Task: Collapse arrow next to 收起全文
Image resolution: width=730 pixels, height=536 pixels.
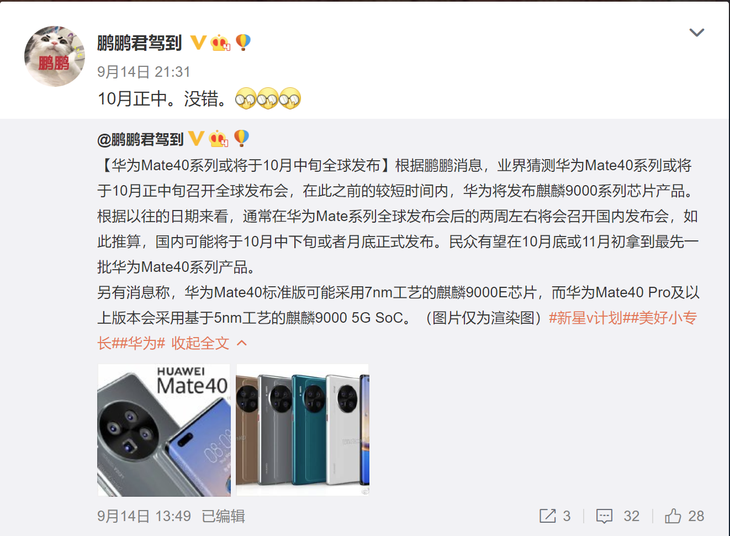Action: coord(242,343)
